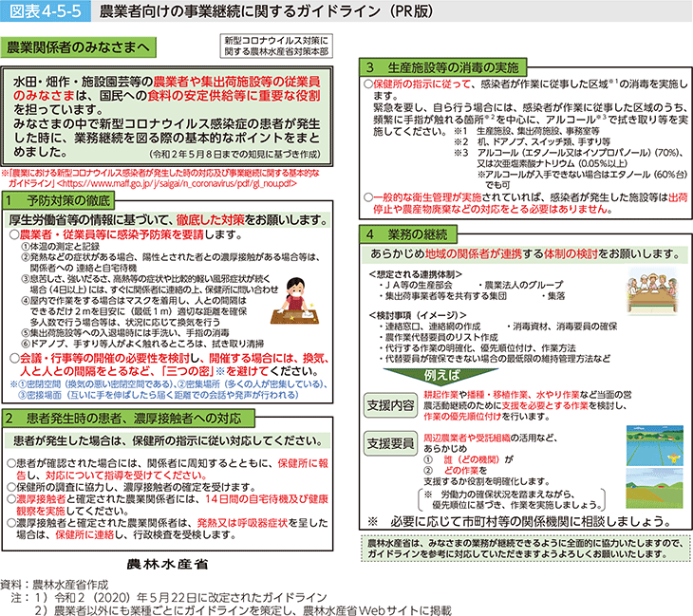Click section header 1 予防対策の徹底

pyautogui.click(x=58, y=201)
